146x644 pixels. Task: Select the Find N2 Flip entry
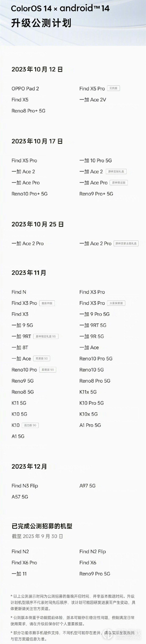(93, 552)
